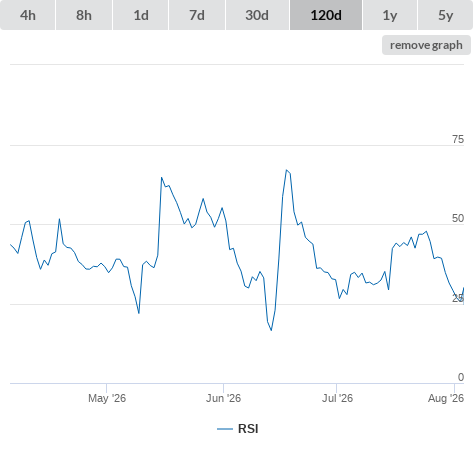Click the lowest RSI trough in June
The height and width of the screenshot is (455, 474).
[271, 330]
